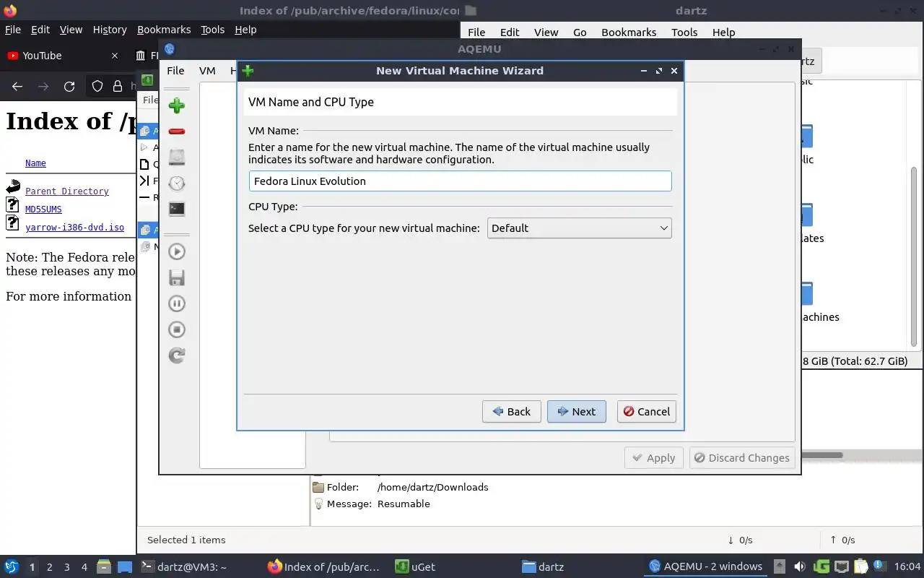Screen dimensions: 924x578
Task: Click the blue notification tray icon
Action: click(x=879, y=565)
